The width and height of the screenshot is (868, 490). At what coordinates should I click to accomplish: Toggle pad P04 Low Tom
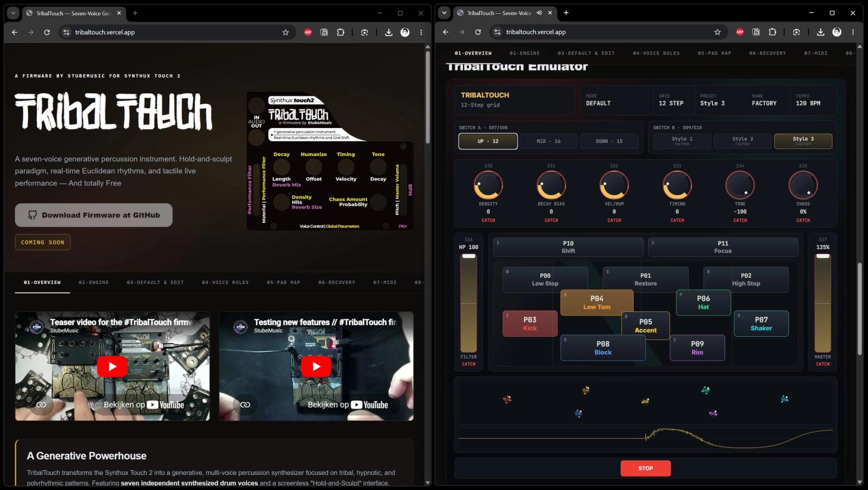pos(597,302)
